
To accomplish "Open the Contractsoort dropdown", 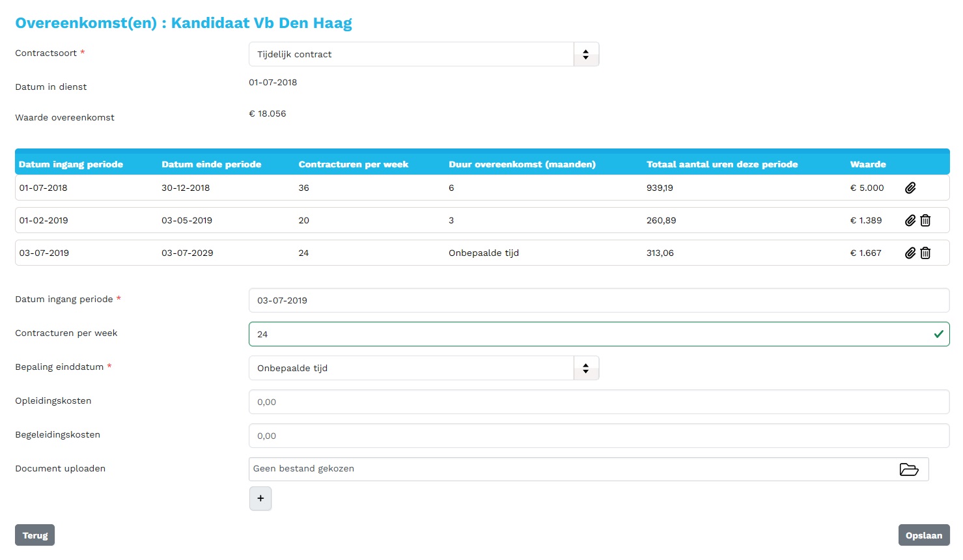I will tap(424, 54).
